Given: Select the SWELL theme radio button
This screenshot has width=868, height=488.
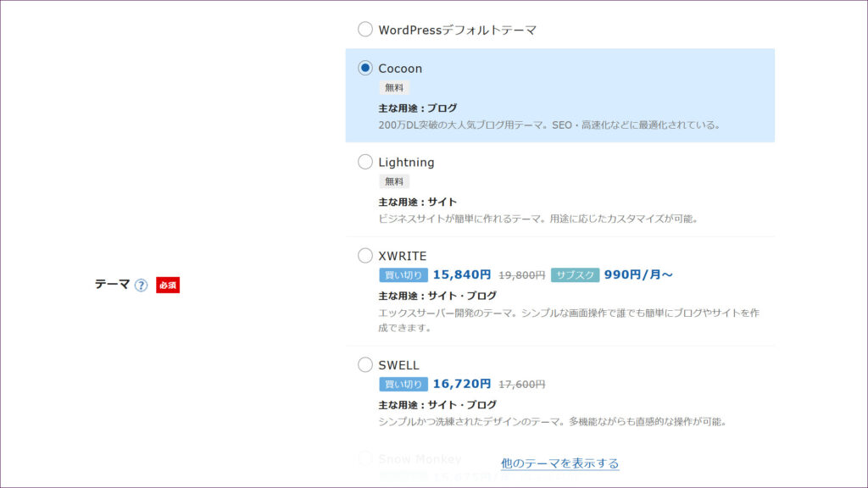Looking at the screenshot, I should coord(365,365).
